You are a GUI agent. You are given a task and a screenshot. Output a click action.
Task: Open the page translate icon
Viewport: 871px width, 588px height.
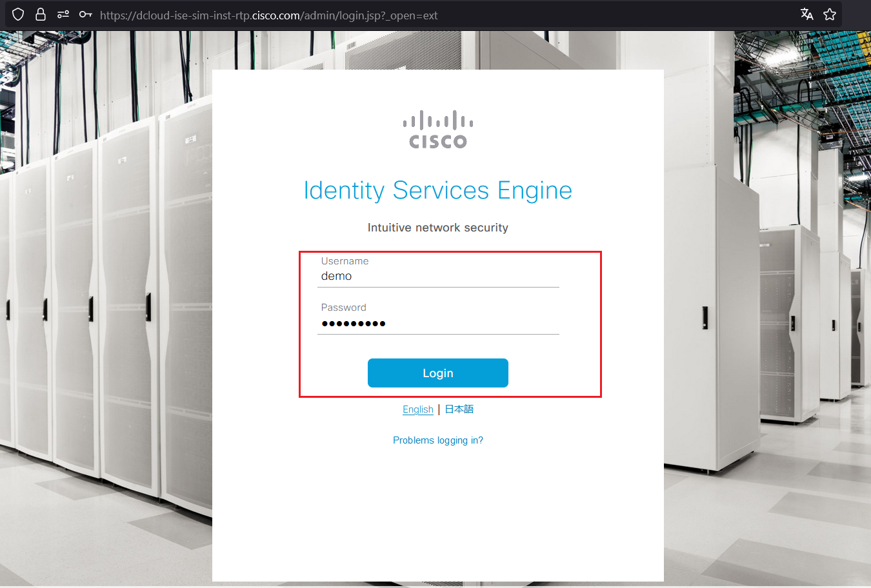click(806, 14)
